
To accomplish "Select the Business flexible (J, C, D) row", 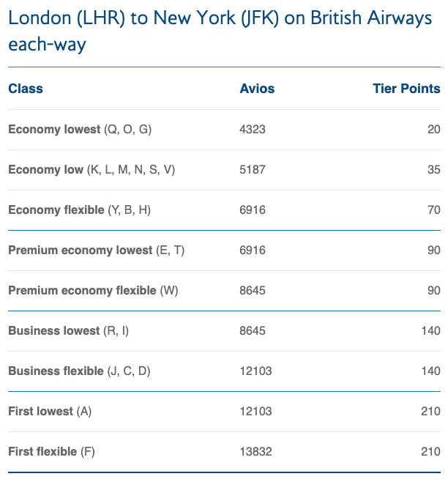I will (x=224, y=371).
